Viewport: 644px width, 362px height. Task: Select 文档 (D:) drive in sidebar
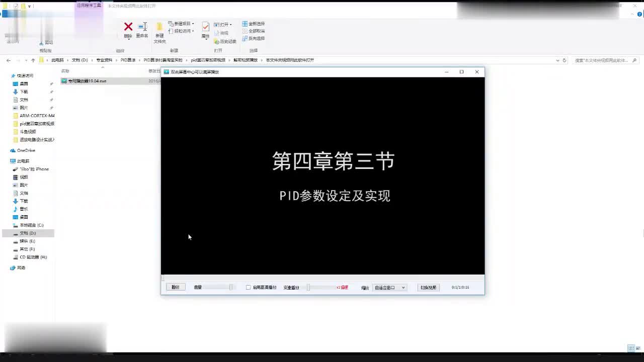[28, 233]
